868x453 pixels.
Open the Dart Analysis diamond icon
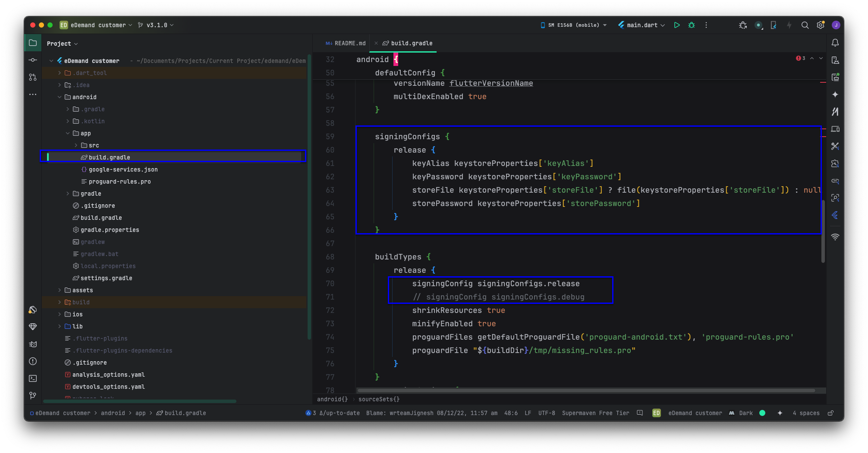[x=33, y=327]
